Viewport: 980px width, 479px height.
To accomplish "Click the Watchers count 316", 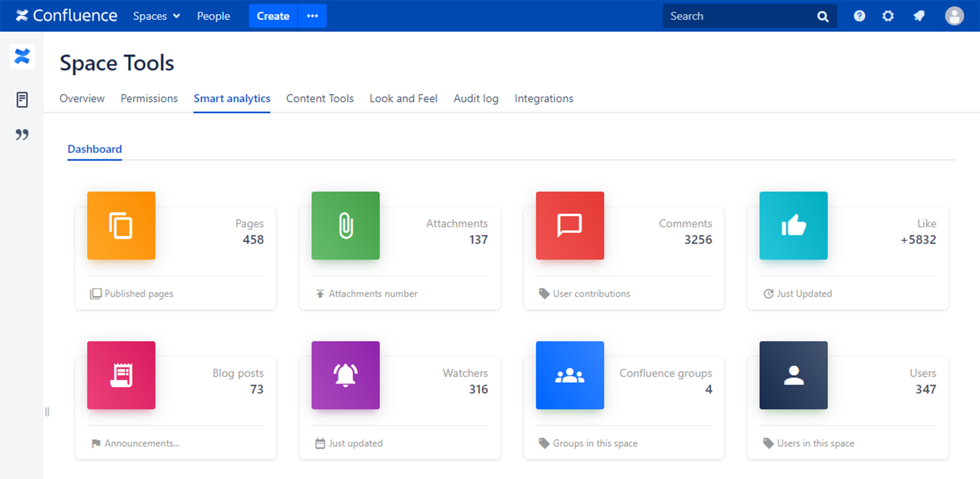I will [478, 389].
